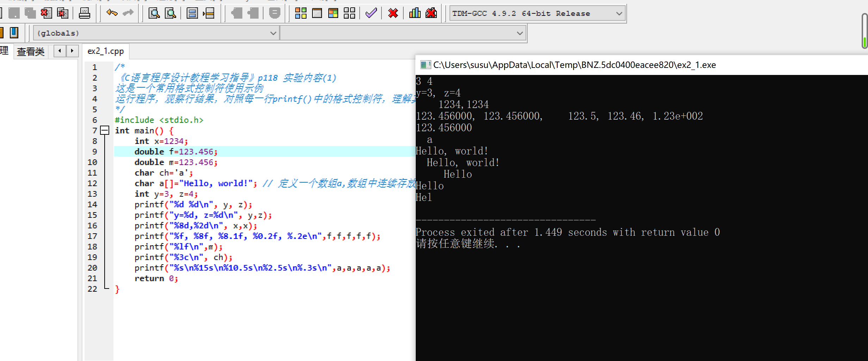
Task: Select the ex2_1.cpp editor tab
Action: coord(106,51)
